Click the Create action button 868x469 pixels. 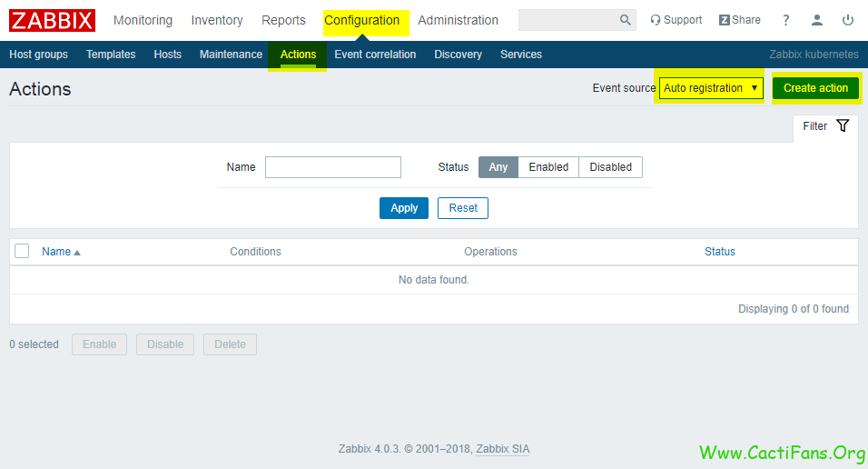[815, 88]
